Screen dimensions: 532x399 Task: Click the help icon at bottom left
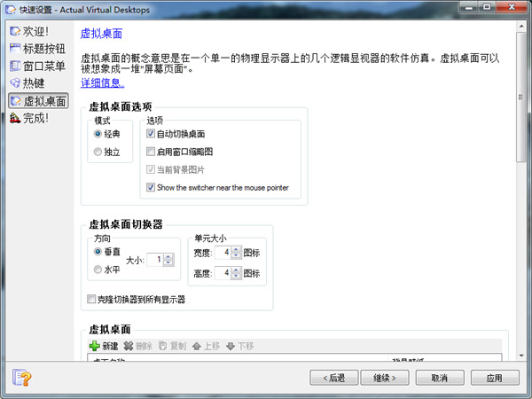(x=22, y=378)
